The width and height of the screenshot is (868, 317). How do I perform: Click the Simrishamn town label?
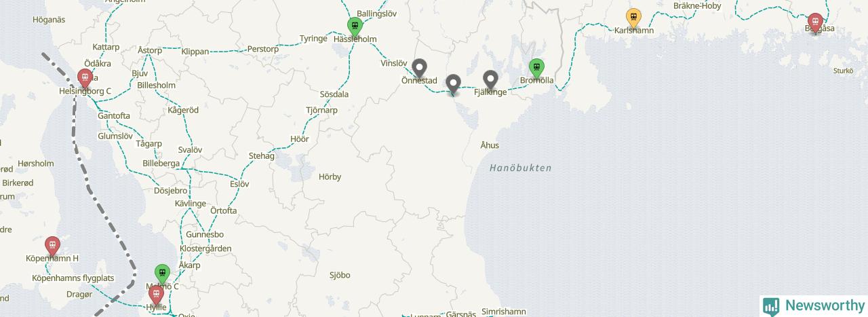[503, 312]
